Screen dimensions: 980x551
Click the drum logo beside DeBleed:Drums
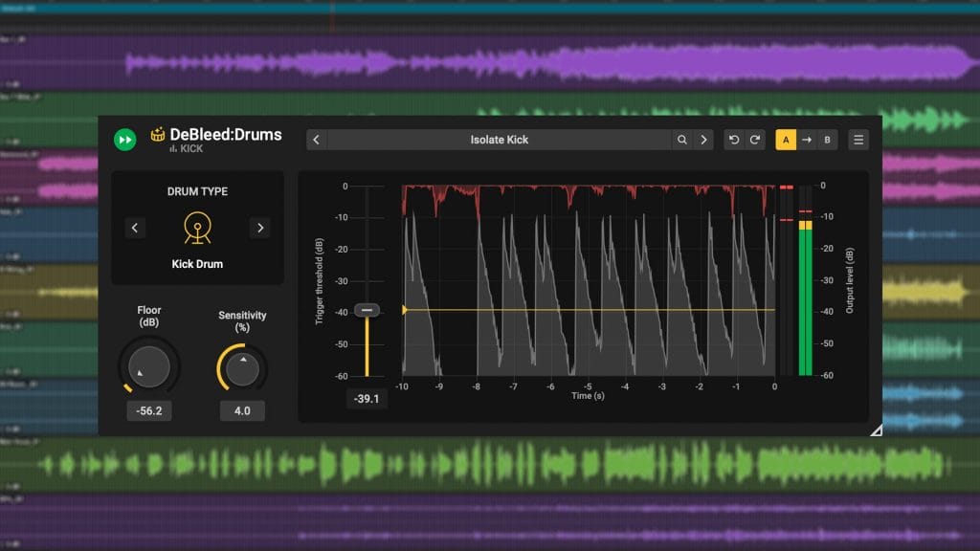click(x=158, y=135)
